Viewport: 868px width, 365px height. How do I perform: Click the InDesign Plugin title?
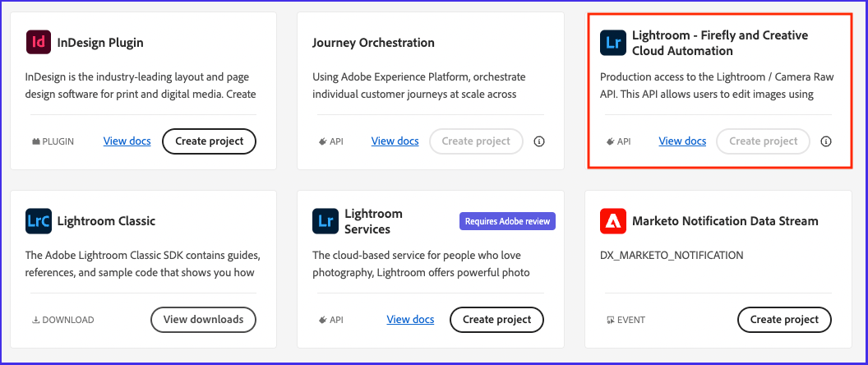coord(100,43)
